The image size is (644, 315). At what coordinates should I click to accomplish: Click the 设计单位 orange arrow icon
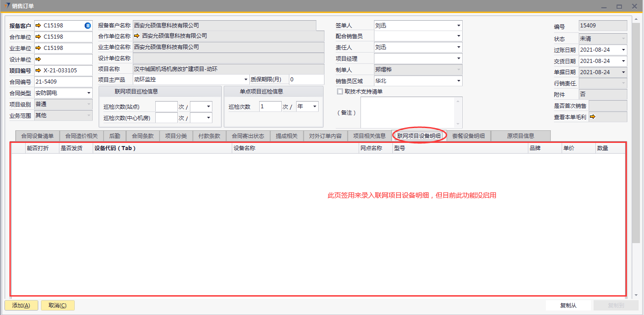click(x=38, y=59)
